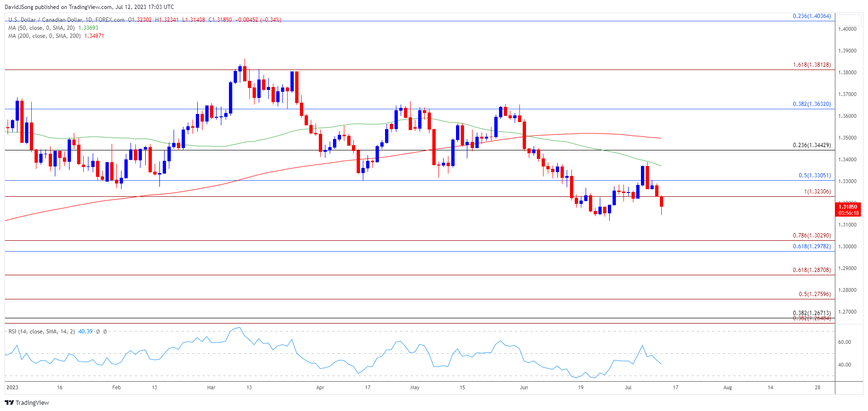Select the 0.618(1.29782) Fibonacci label

[x=812, y=246]
